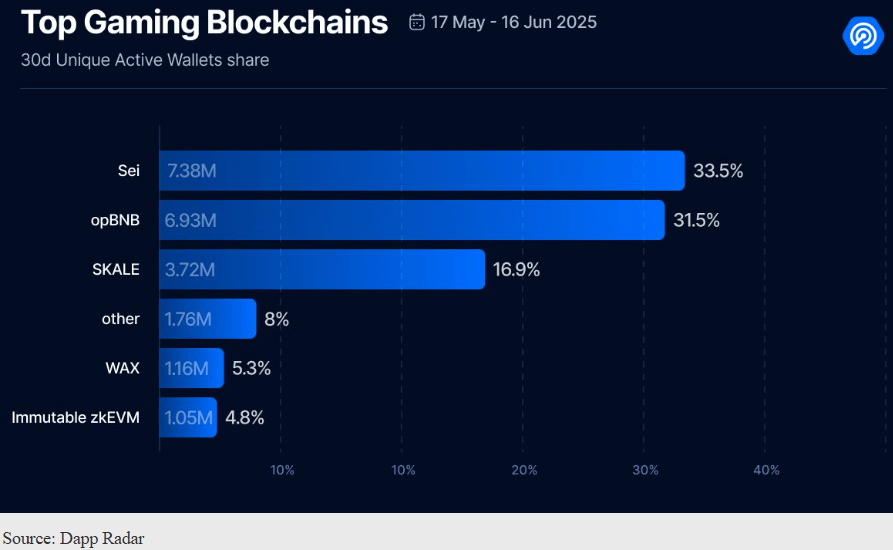Click the '17 May - 16 Jun 2025' date range
The width and height of the screenshot is (893, 550).
514,22
